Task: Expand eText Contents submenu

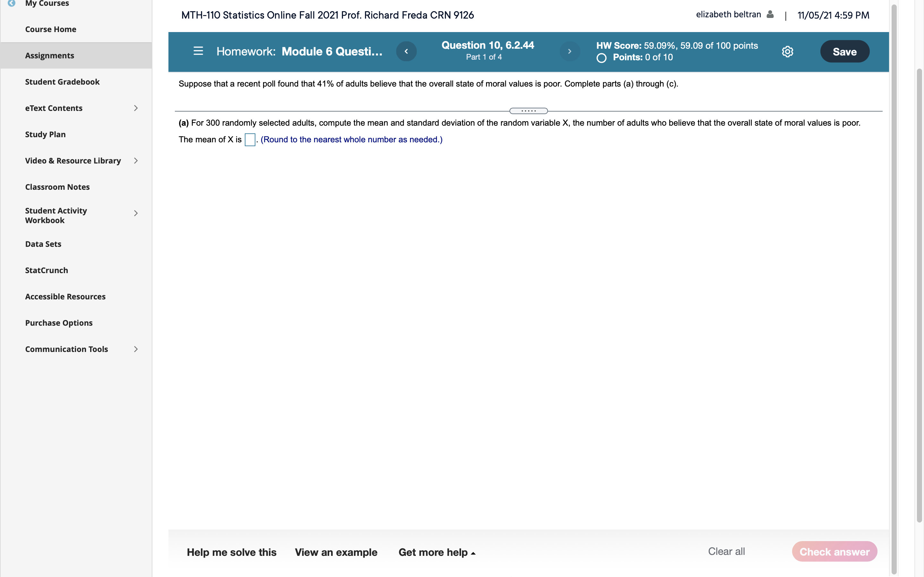Action: [135, 108]
